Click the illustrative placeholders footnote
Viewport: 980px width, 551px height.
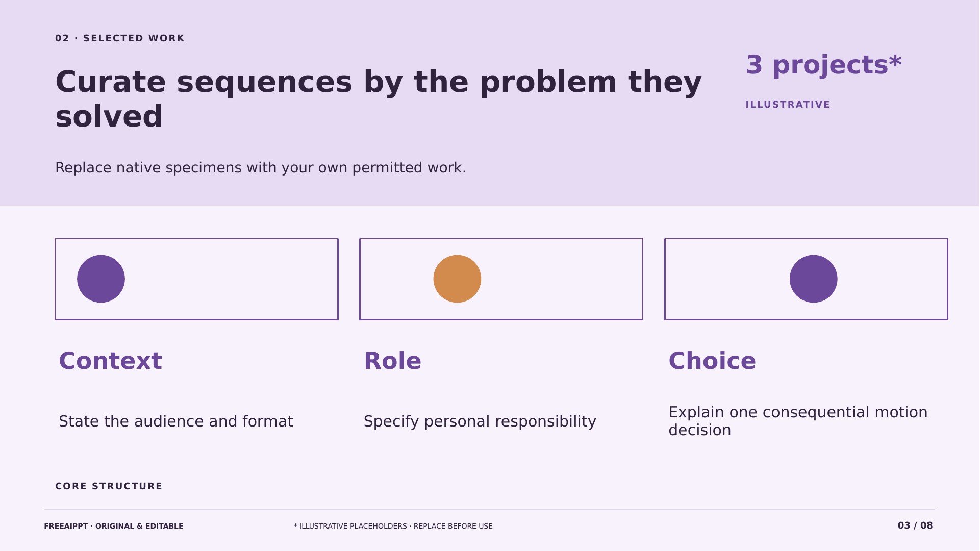pyautogui.click(x=393, y=526)
